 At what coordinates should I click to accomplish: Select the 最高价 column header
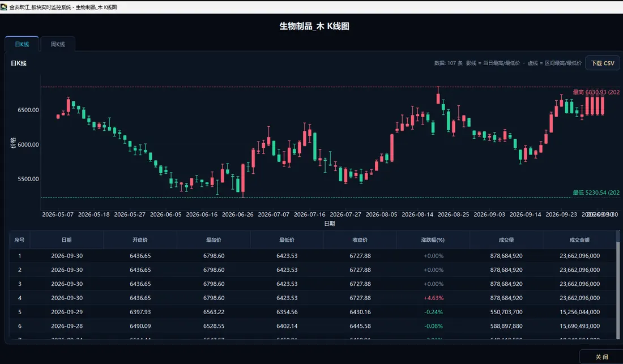click(214, 240)
